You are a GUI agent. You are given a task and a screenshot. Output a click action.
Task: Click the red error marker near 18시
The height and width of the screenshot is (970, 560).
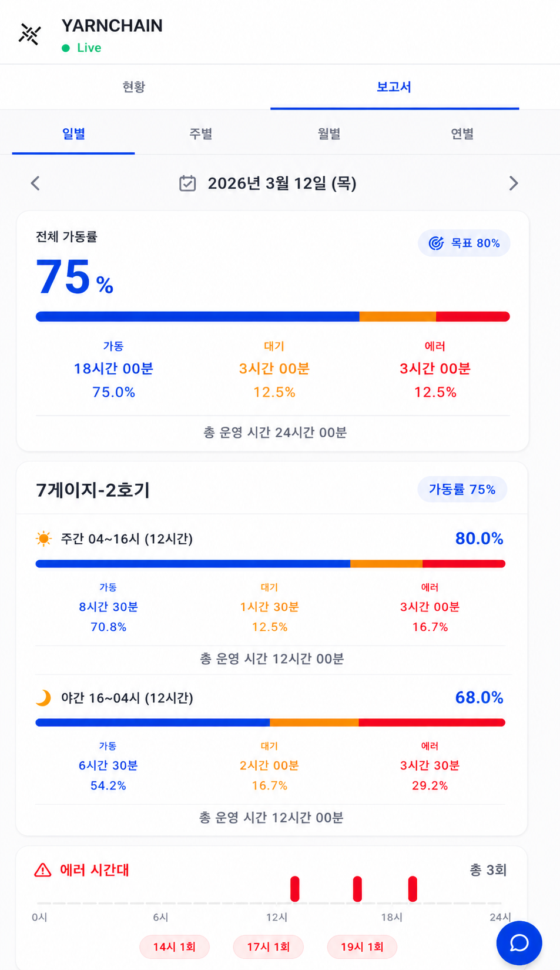click(413, 889)
